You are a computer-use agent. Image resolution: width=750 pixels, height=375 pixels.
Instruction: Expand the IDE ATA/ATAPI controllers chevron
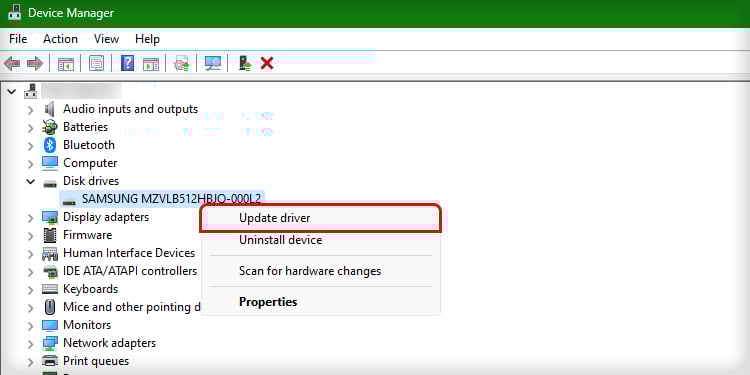pyautogui.click(x=31, y=272)
